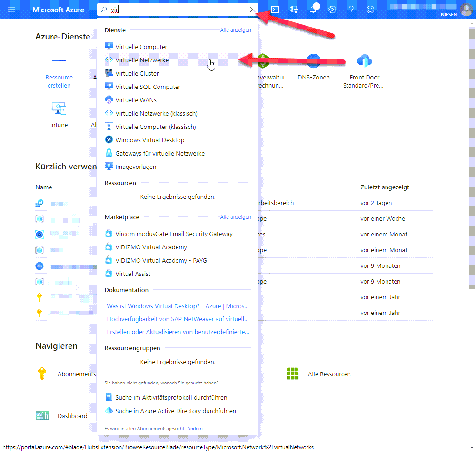476x452 pixels.
Task: Open the Intune service tile
Action: (59, 114)
